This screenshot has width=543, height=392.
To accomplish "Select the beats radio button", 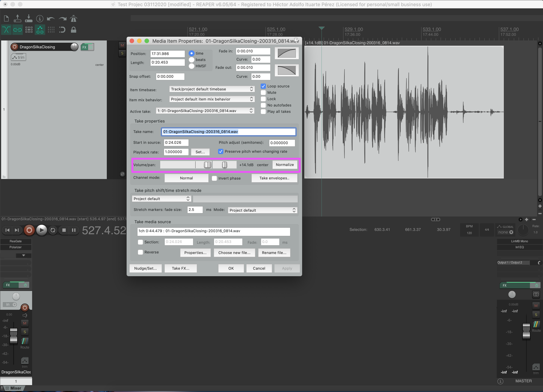I will [192, 60].
